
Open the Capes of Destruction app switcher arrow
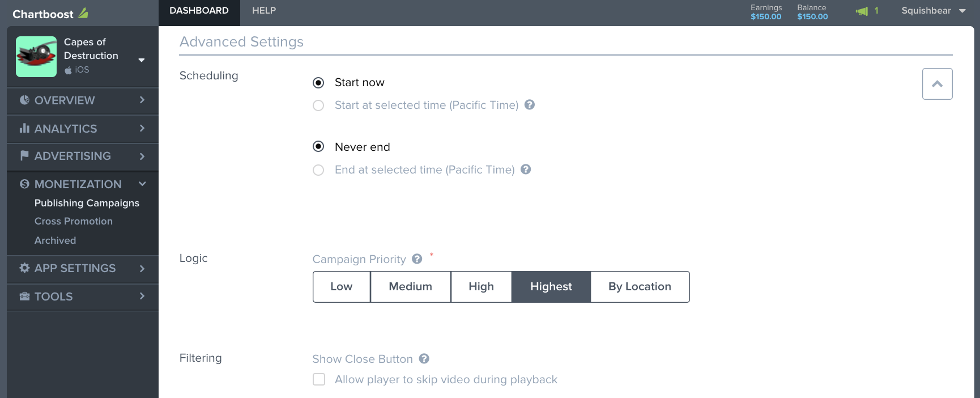pos(142,60)
